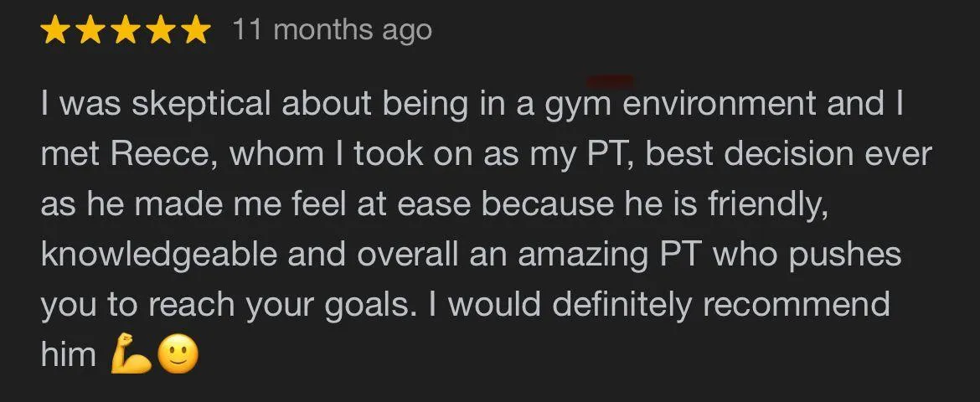Click the first yellow rating star
Viewport: 980px width, 402px height.
(55, 30)
